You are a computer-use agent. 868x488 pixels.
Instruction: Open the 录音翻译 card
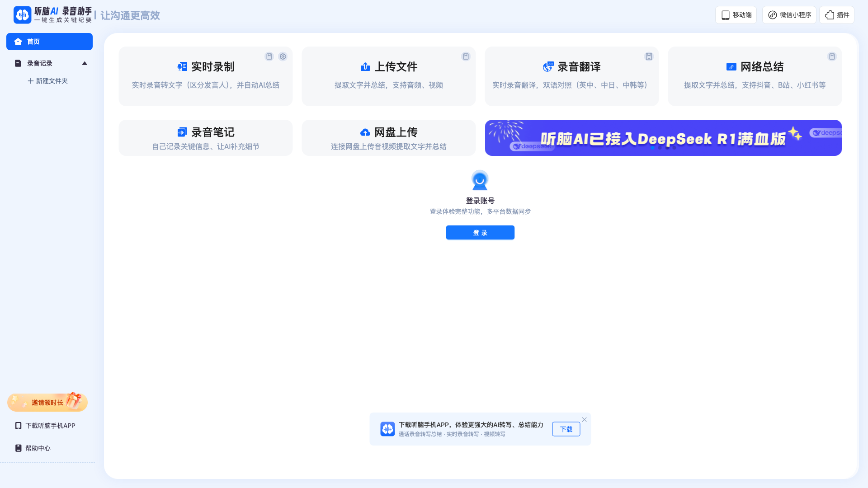coord(572,76)
